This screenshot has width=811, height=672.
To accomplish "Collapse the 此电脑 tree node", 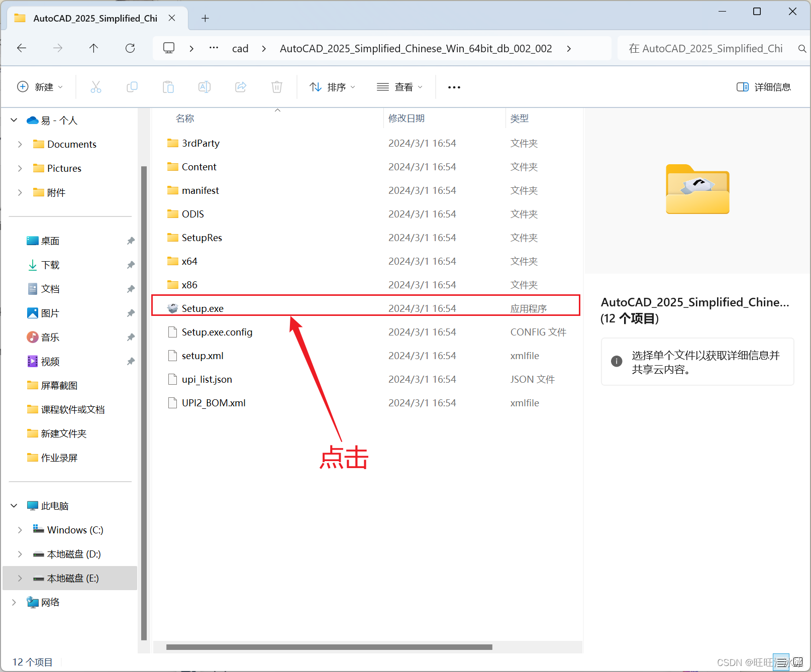I will pyautogui.click(x=14, y=506).
